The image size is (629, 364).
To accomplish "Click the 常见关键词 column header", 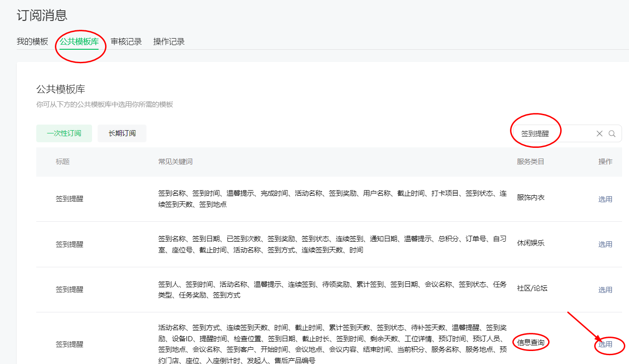I will tap(175, 162).
